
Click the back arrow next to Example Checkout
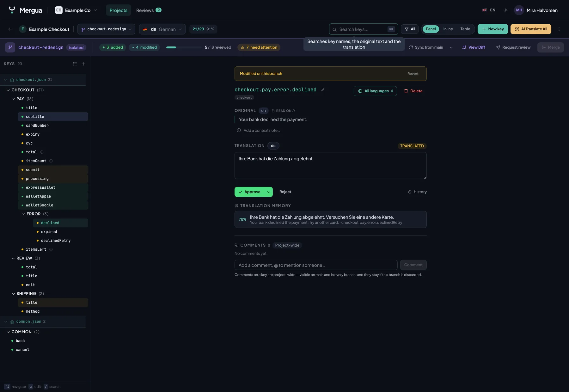[x=10, y=29]
